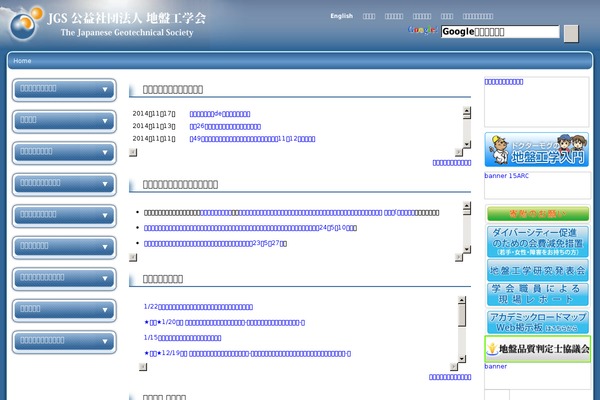Expand the first left sidebar dropdown menu
Image resolution: width=600 pixels, height=400 pixels.
pyautogui.click(x=64, y=89)
